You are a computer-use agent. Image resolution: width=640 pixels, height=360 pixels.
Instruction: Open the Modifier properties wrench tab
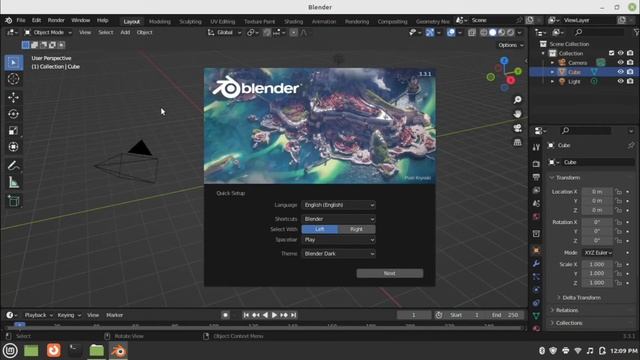536,264
